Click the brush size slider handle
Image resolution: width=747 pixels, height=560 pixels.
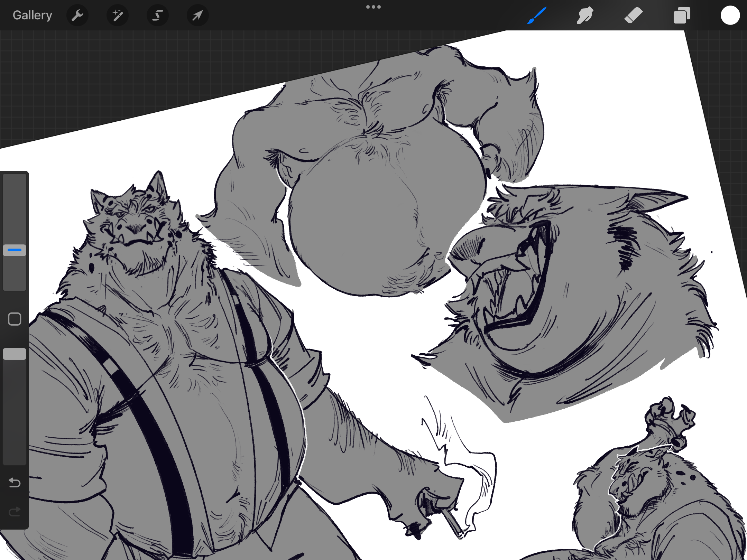15,250
